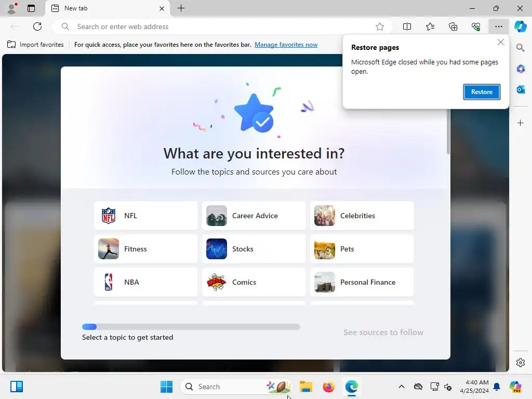
Task: Select the Celebrities topic
Action: click(362, 216)
